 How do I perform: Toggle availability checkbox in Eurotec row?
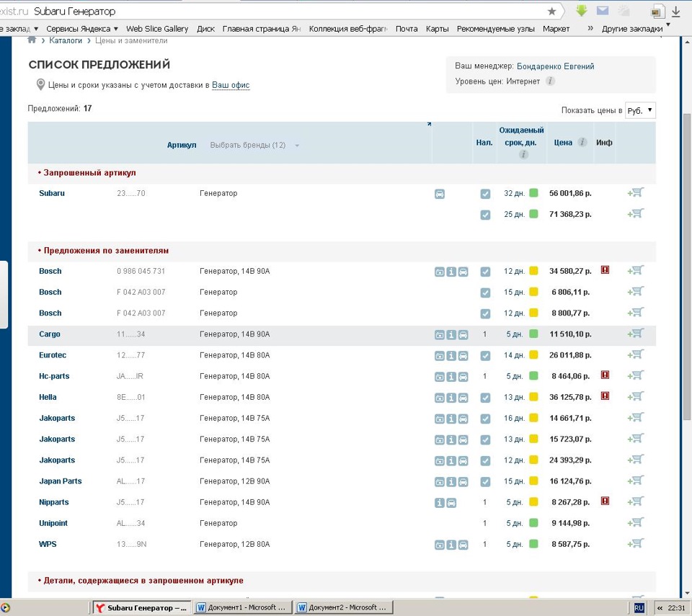tap(485, 356)
